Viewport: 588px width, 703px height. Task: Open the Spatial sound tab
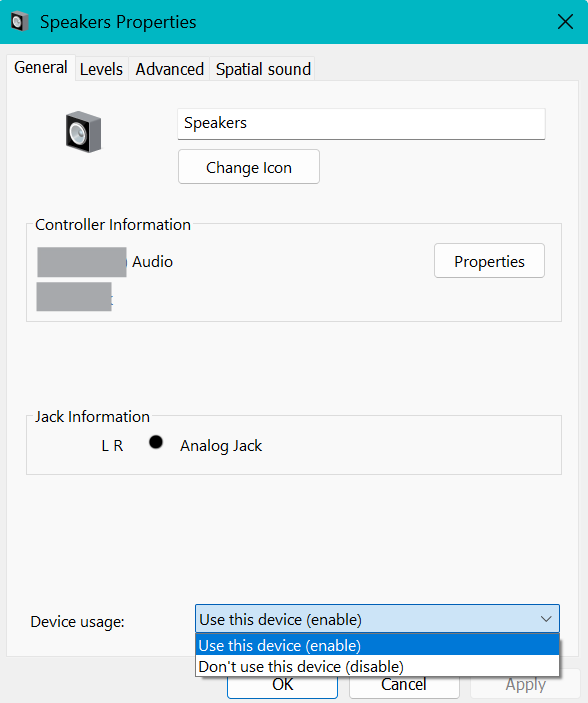pos(263,69)
